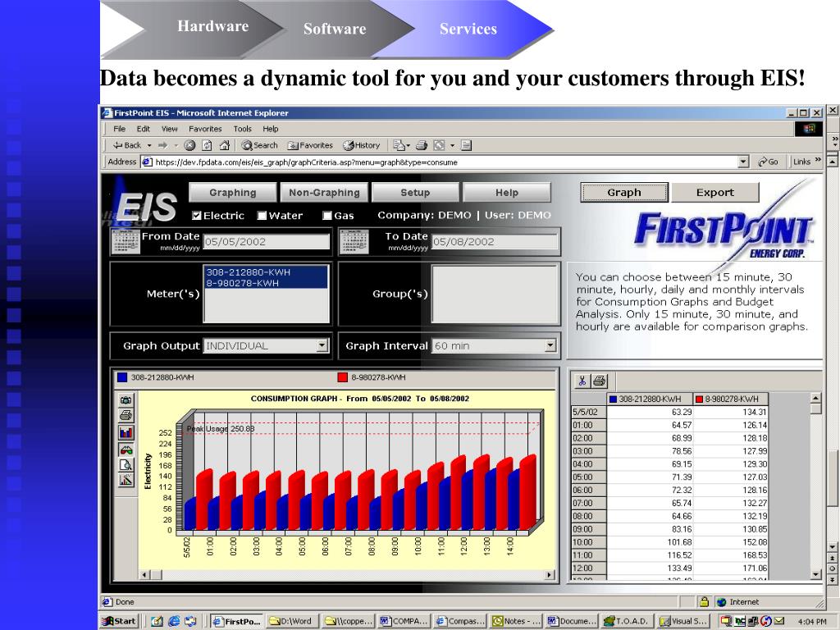Click the browser Forward arrow
840x630 pixels.
point(163,145)
